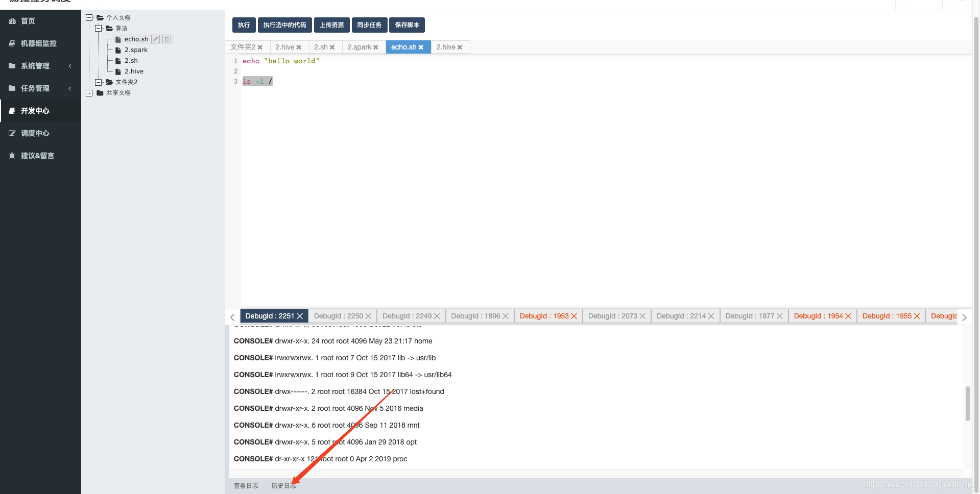980x494 pixels.
Task: Select the 个人文档 root folder
Action: point(118,17)
